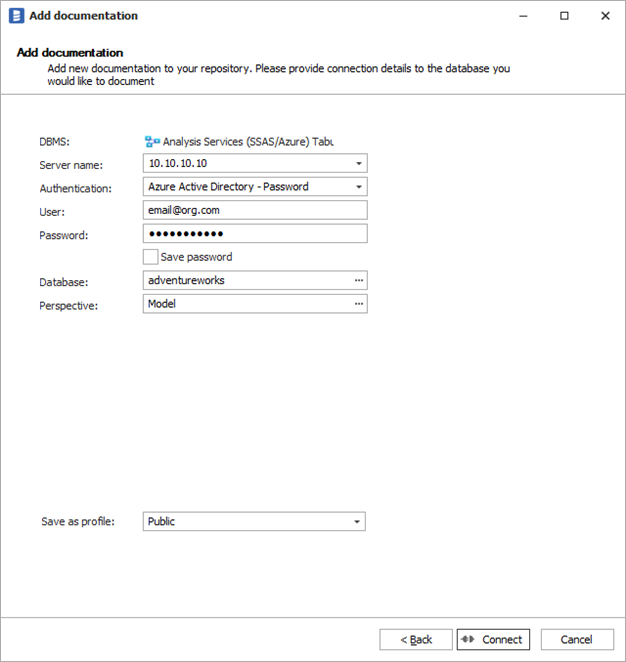The width and height of the screenshot is (626, 662).
Task: Click the Server name text 10.10.10.10
Action: point(178,163)
